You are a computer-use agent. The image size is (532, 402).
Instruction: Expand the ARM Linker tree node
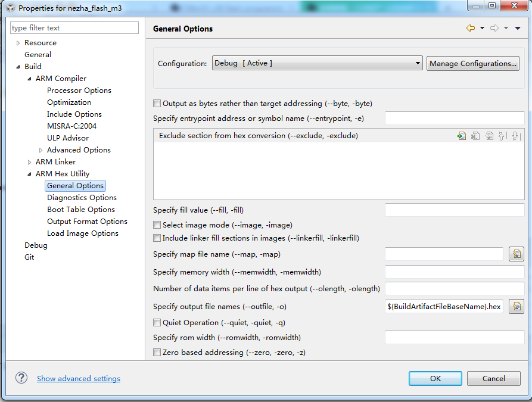(x=30, y=162)
